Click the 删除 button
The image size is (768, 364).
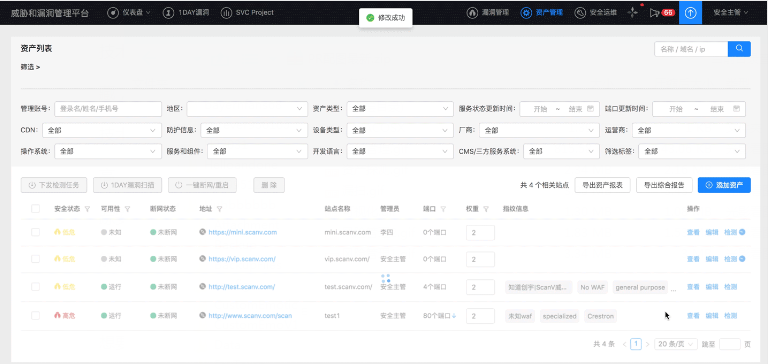point(269,185)
